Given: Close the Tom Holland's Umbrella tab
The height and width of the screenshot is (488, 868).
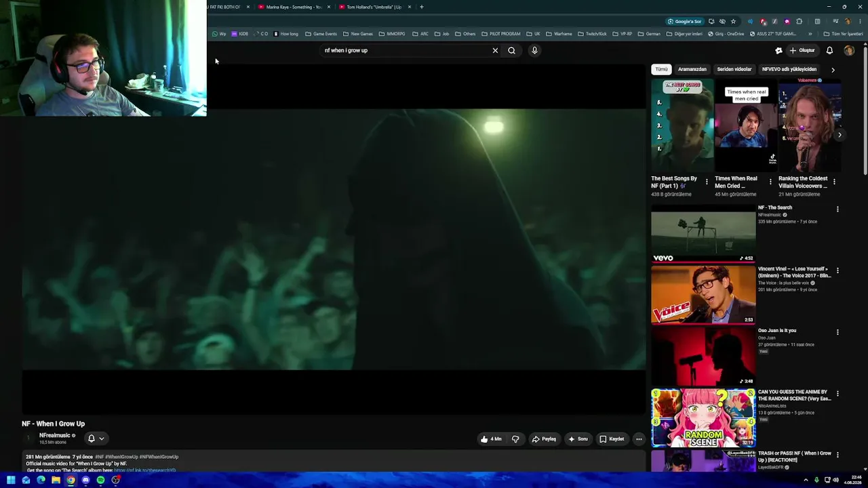Looking at the screenshot, I should coord(410,7).
